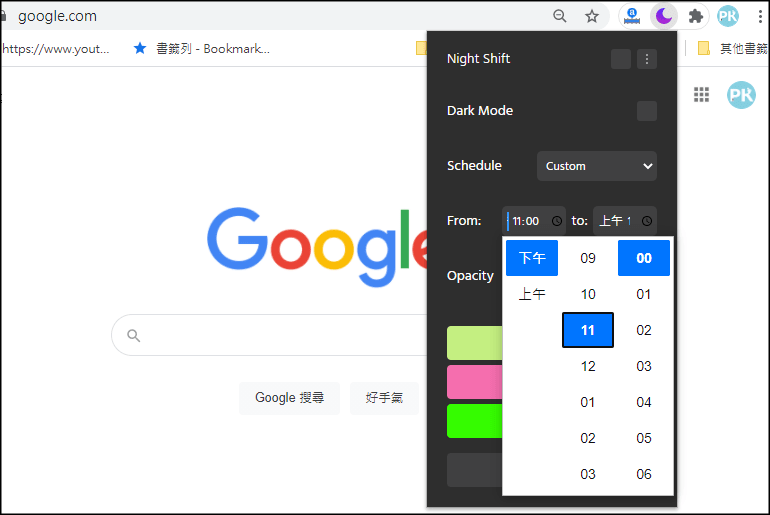This screenshot has width=770, height=515.
Task: Select 上午 in the time picker
Action: 532,294
